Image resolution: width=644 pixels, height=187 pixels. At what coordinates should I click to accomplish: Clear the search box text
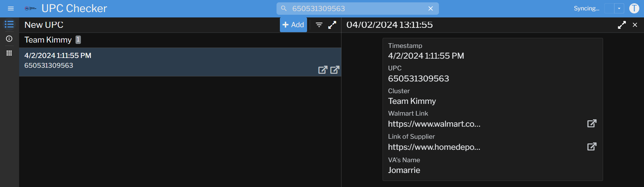click(x=431, y=8)
